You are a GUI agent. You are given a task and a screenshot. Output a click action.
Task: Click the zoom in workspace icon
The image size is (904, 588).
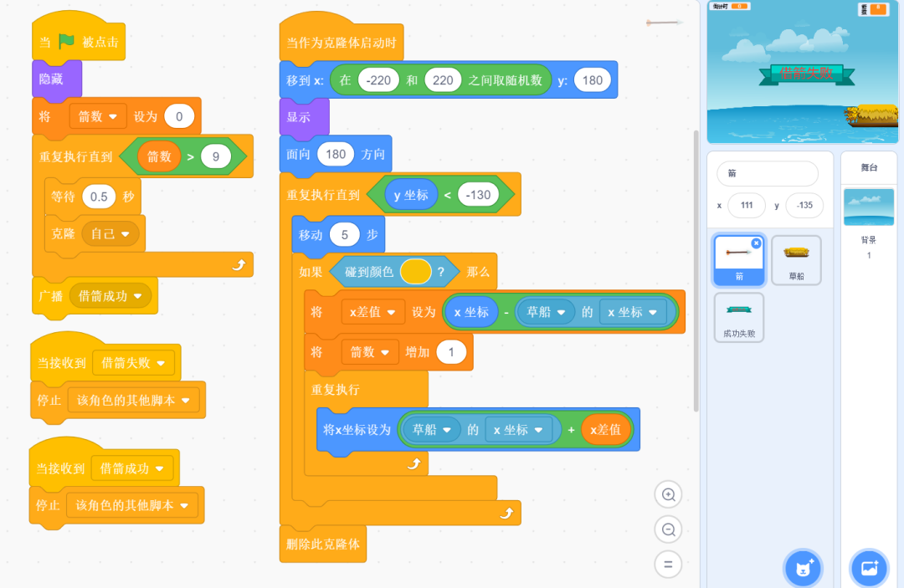[668, 495]
